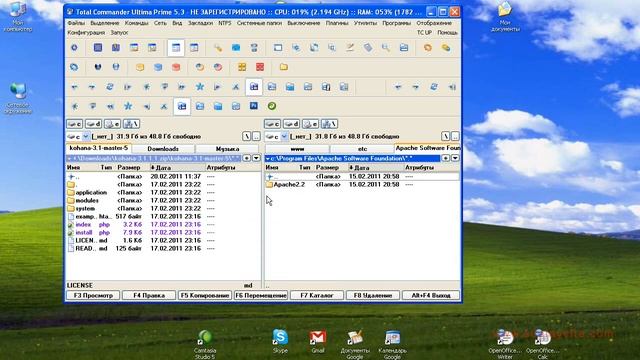Viewport: 640px width, 360px height.
Task: Toggle the highlighted view mode icon in the fourth toolbar row
Action: [x=182, y=106]
